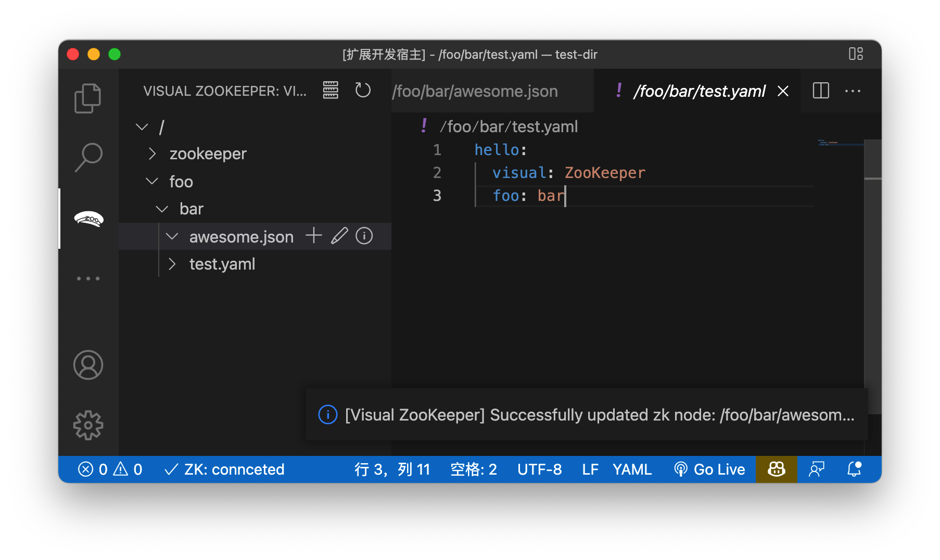
Task: Customize layout from title bar icon
Action: pos(856,54)
